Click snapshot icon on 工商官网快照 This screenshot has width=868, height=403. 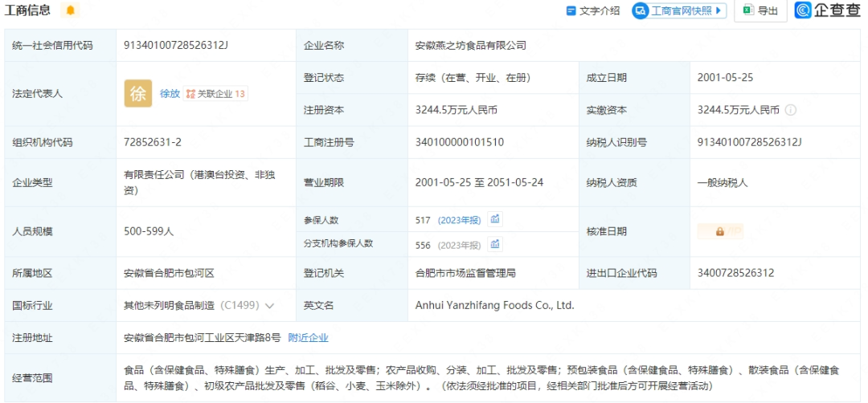tap(641, 10)
